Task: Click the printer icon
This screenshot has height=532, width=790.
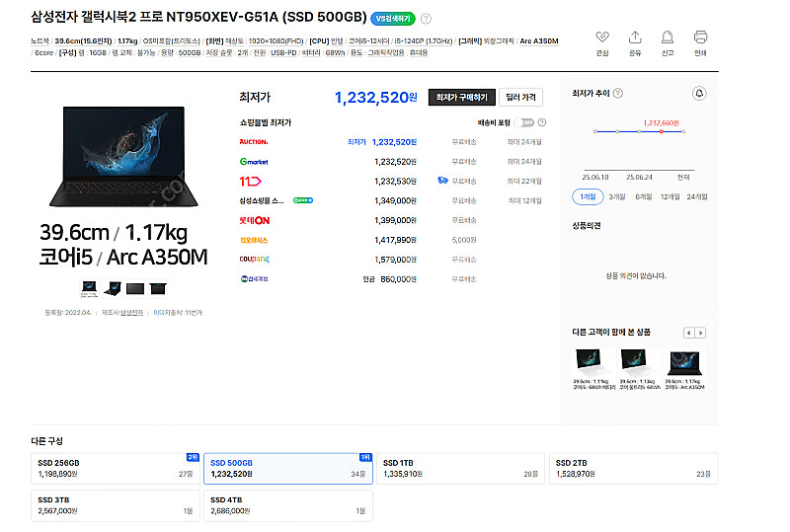Action: point(700,38)
